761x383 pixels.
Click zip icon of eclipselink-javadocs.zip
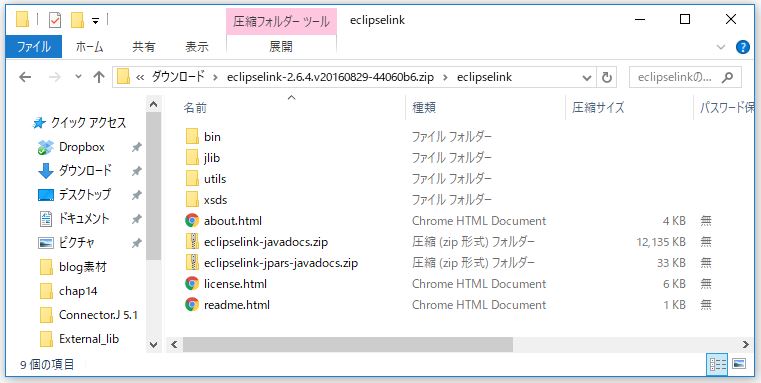coord(192,242)
